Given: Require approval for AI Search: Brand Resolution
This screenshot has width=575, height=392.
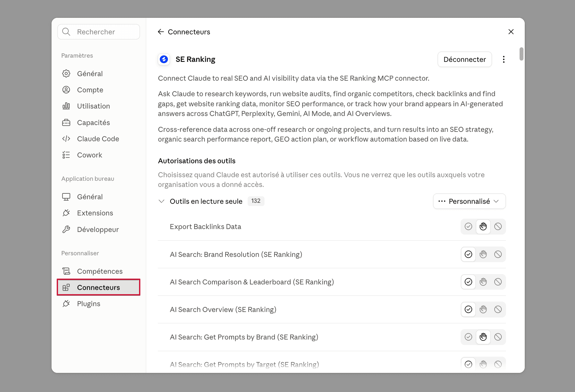Looking at the screenshot, I should coord(483,254).
